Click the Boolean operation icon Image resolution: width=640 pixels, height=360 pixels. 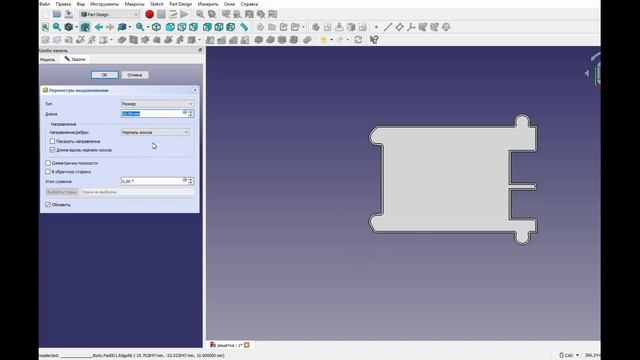(x=307, y=40)
